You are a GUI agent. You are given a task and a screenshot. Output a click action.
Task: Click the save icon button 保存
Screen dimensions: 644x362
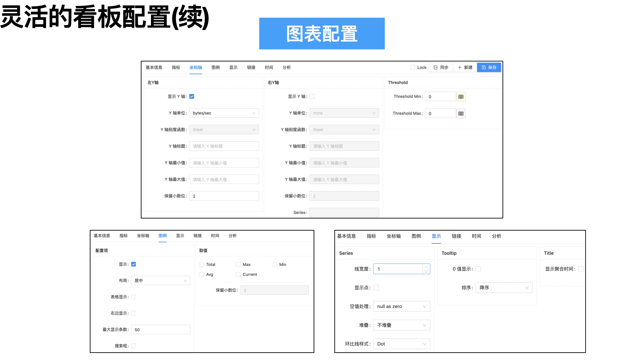point(489,67)
